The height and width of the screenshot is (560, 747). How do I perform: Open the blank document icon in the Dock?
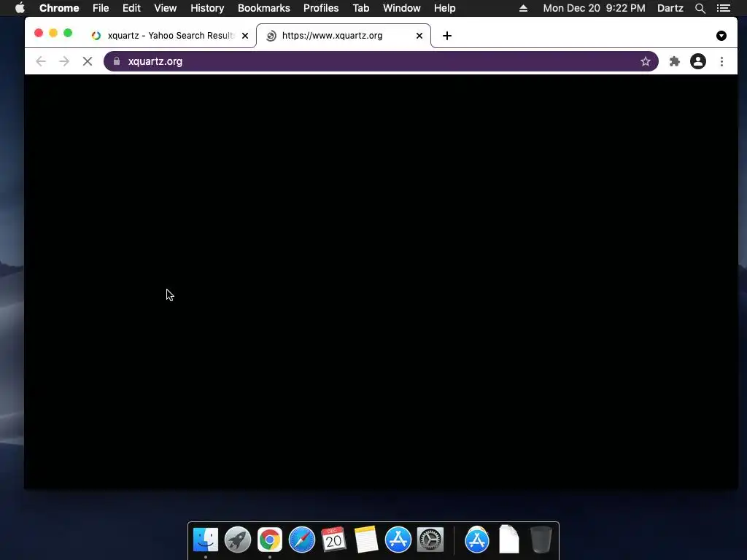[508, 540]
